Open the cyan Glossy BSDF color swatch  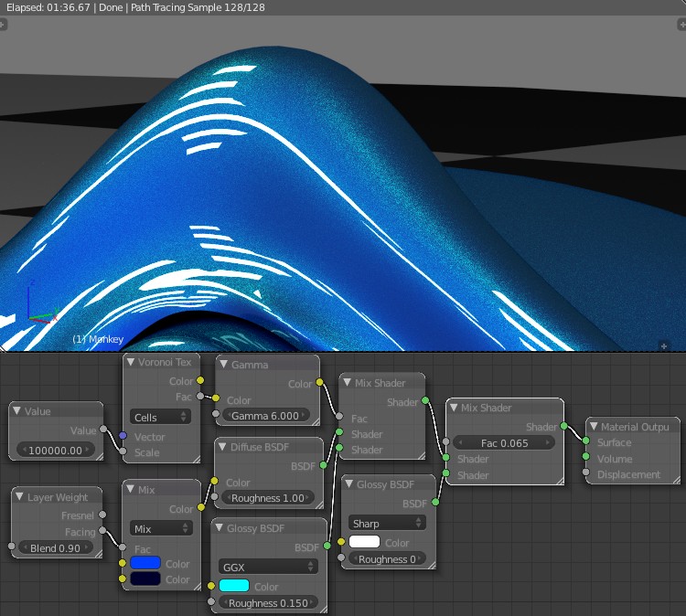[x=234, y=586]
